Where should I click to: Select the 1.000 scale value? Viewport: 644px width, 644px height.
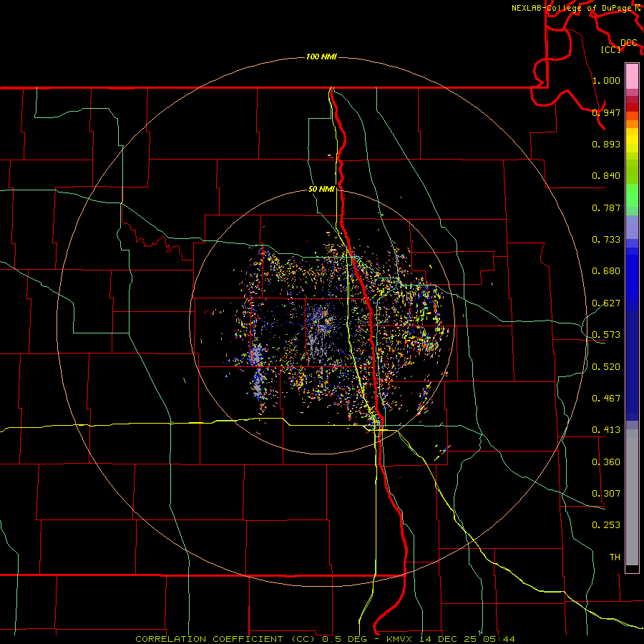tap(606, 80)
